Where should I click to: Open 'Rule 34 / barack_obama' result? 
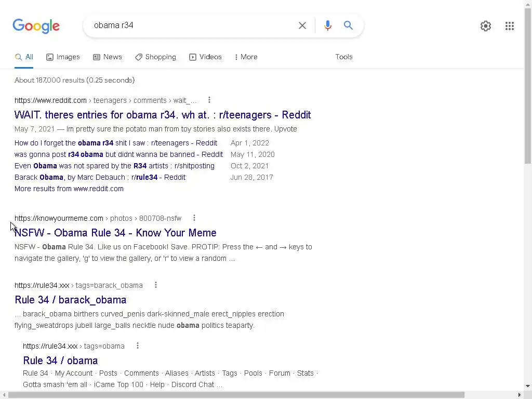(71, 300)
